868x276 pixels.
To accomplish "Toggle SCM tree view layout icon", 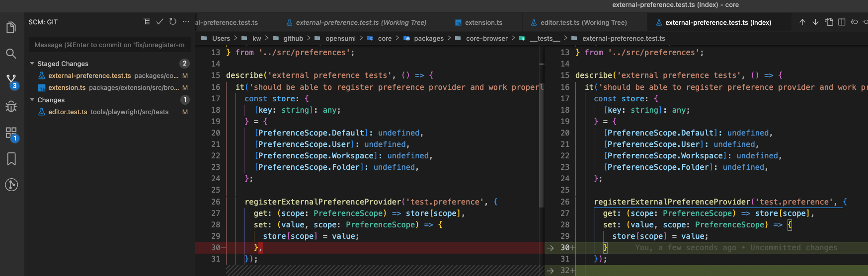I will [147, 22].
